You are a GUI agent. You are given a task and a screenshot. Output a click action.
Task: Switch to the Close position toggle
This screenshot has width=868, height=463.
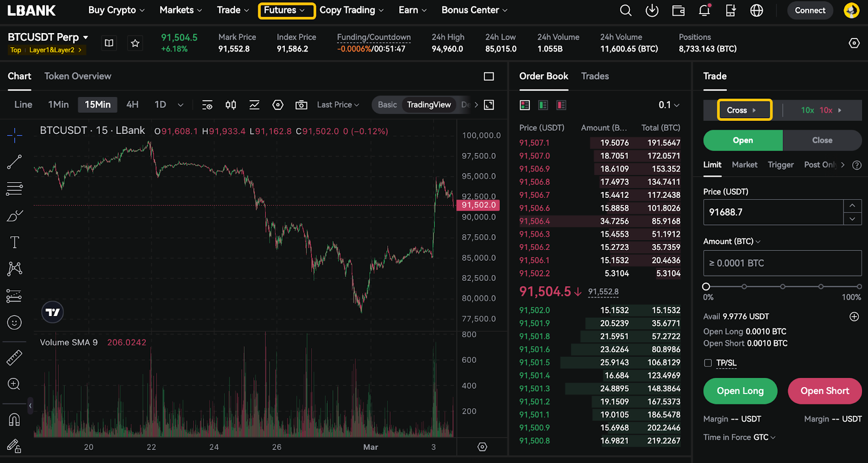click(822, 140)
